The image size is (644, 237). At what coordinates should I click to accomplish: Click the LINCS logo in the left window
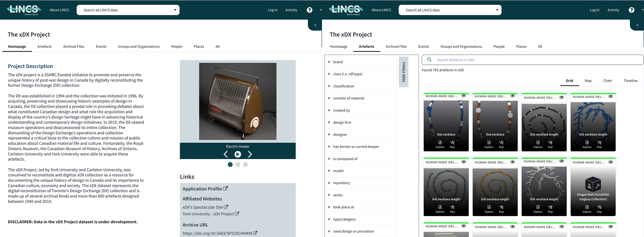point(24,10)
